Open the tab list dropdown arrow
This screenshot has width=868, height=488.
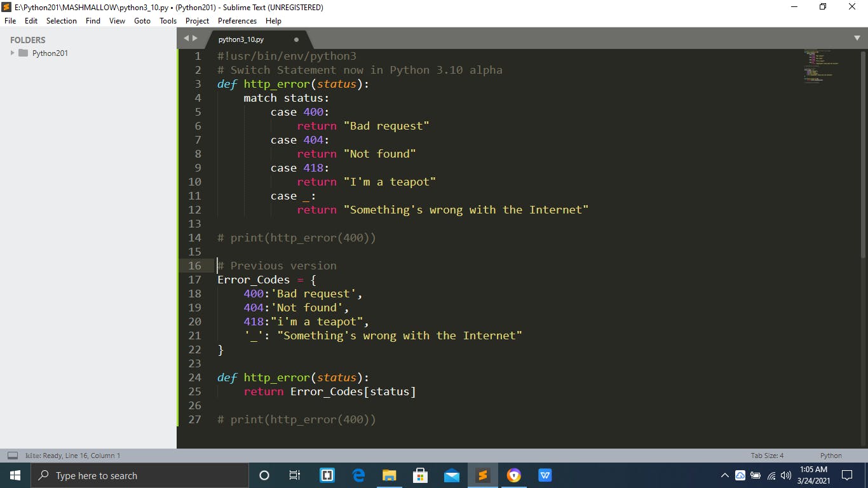click(x=857, y=38)
